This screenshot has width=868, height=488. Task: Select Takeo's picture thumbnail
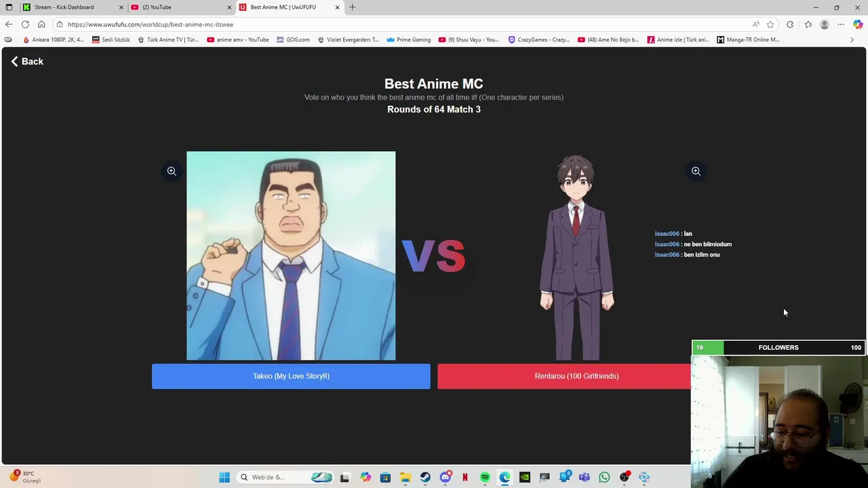291,256
